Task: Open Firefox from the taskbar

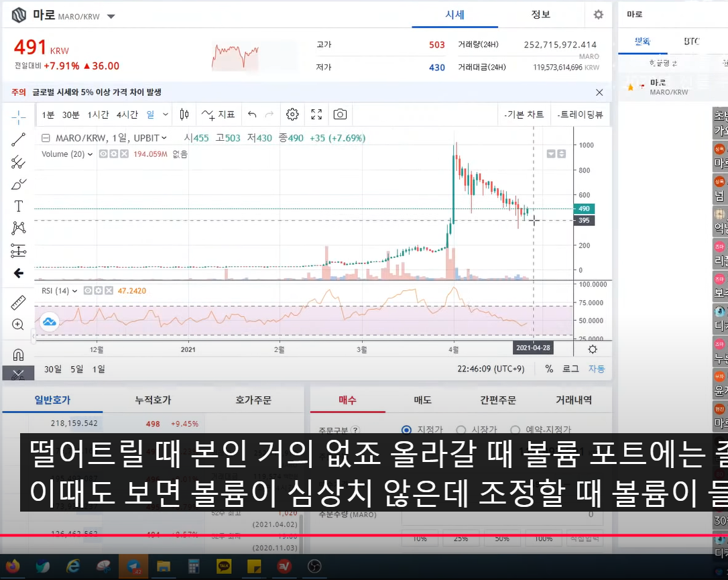Action: pos(13,566)
